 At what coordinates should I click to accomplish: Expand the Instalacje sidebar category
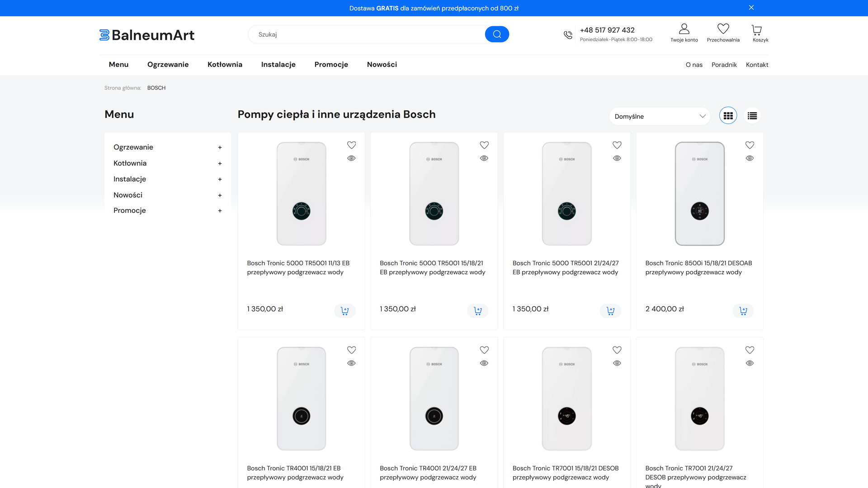(x=220, y=179)
